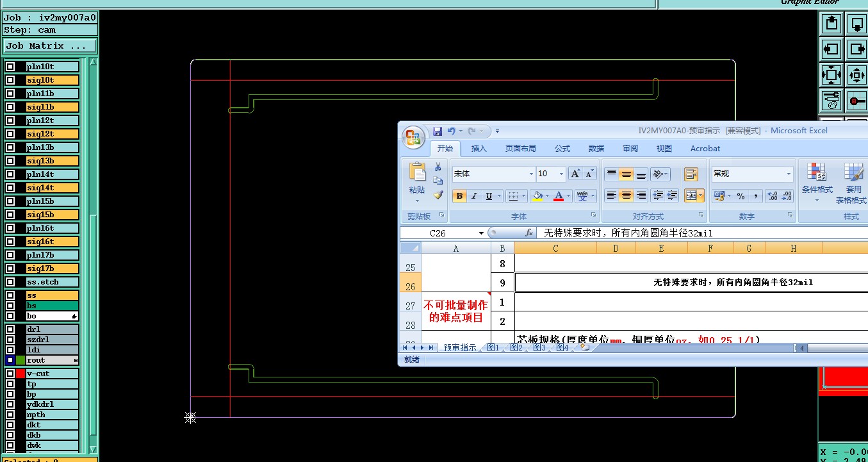Open the 插入 ribbon tab

479,149
